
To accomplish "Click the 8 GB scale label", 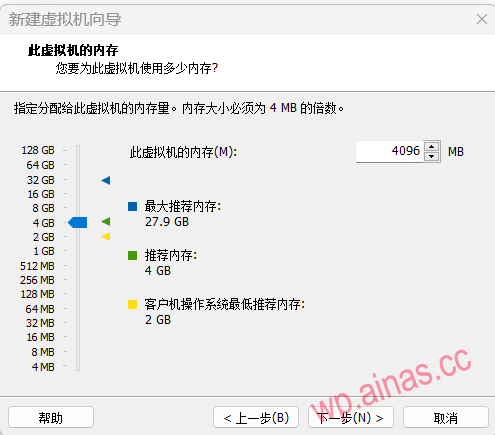I will click(43, 208).
